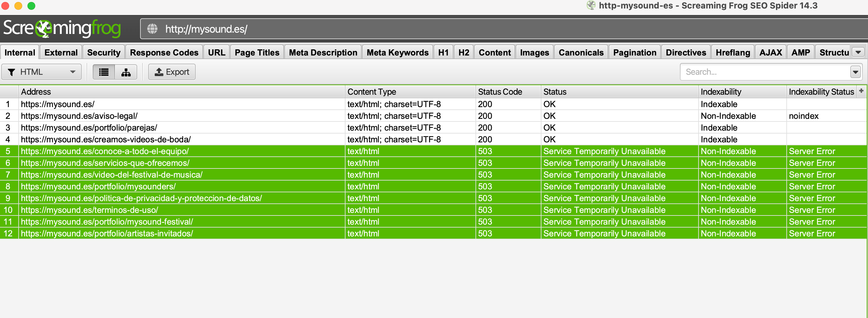This screenshot has width=868, height=318.
Task: Expand the search options dropdown arrow
Action: point(855,72)
